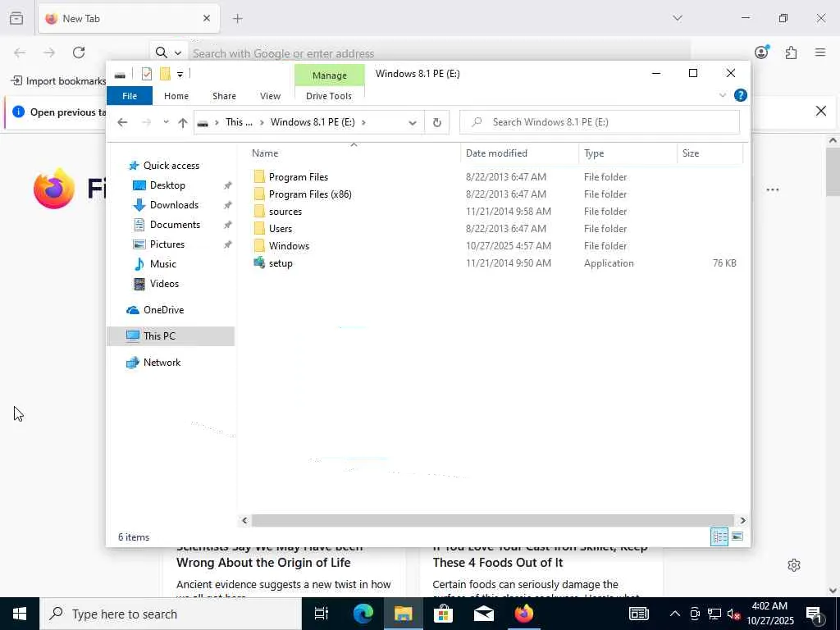This screenshot has width=840, height=630.
Task: Reload the Firefox page
Action: click(79, 52)
